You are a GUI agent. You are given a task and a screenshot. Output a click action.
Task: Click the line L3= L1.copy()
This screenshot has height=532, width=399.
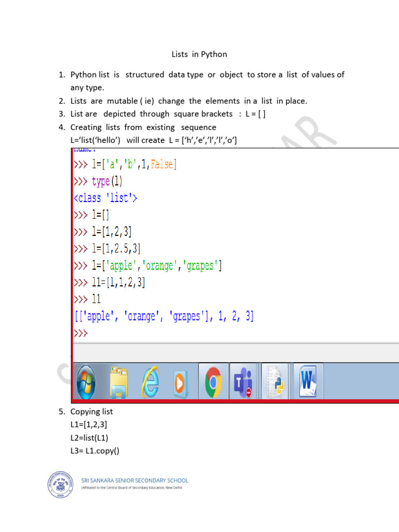tap(95, 451)
